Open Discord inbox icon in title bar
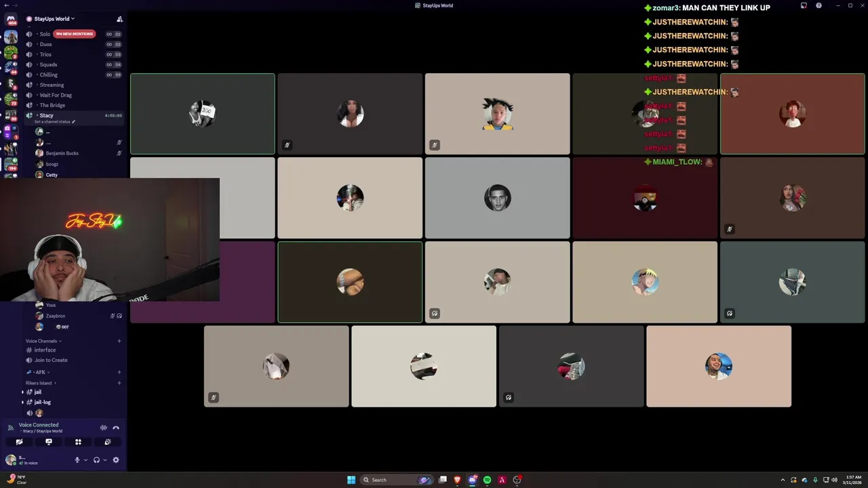Viewport: 868px width, 488px height. [804, 5]
